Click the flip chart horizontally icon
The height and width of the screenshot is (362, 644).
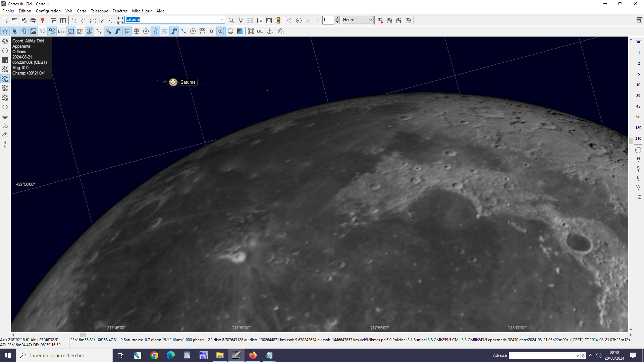(5, 107)
